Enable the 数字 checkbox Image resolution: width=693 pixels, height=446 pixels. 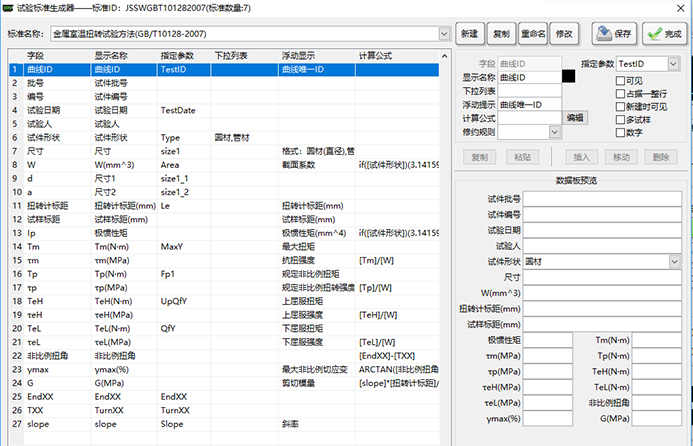click(x=620, y=132)
